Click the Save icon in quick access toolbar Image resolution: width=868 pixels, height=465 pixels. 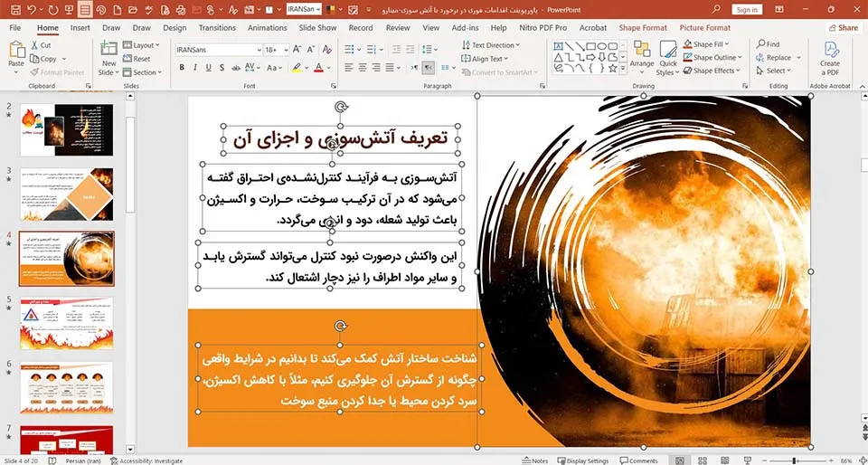click(x=15, y=9)
